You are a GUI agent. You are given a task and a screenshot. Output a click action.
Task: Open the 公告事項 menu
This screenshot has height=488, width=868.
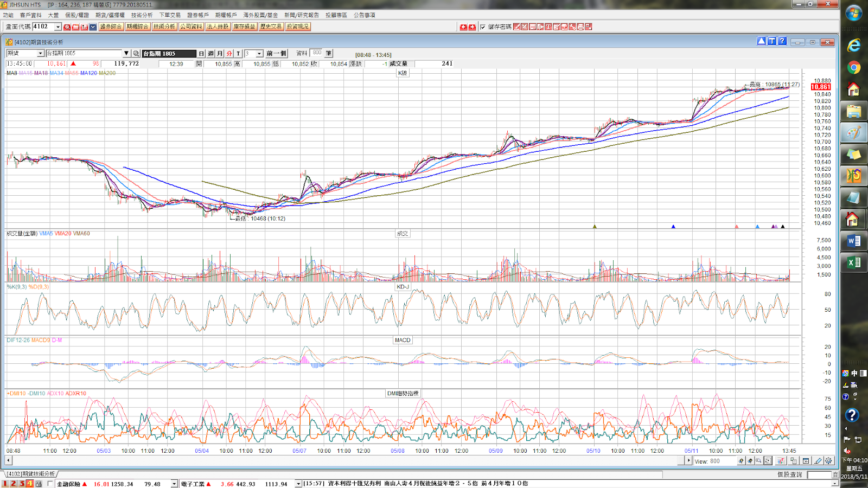pyautogui.click(x=365, y=15)
